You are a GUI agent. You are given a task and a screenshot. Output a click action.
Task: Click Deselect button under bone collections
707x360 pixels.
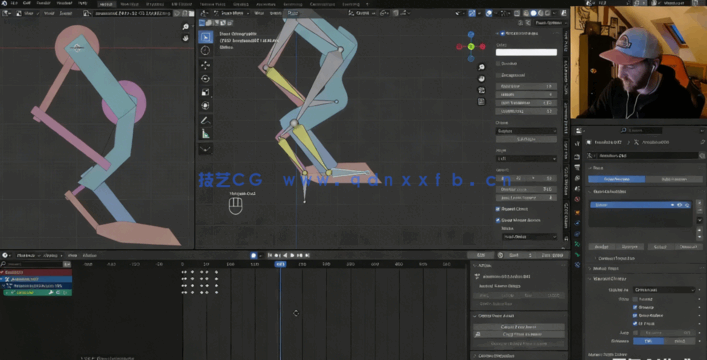pos(688,247)
